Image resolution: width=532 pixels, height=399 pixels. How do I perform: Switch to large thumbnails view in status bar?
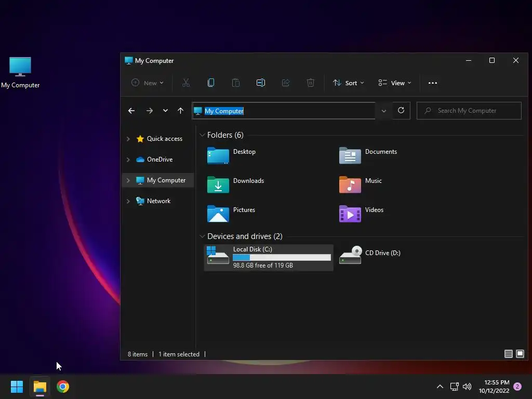pos(520,354)
